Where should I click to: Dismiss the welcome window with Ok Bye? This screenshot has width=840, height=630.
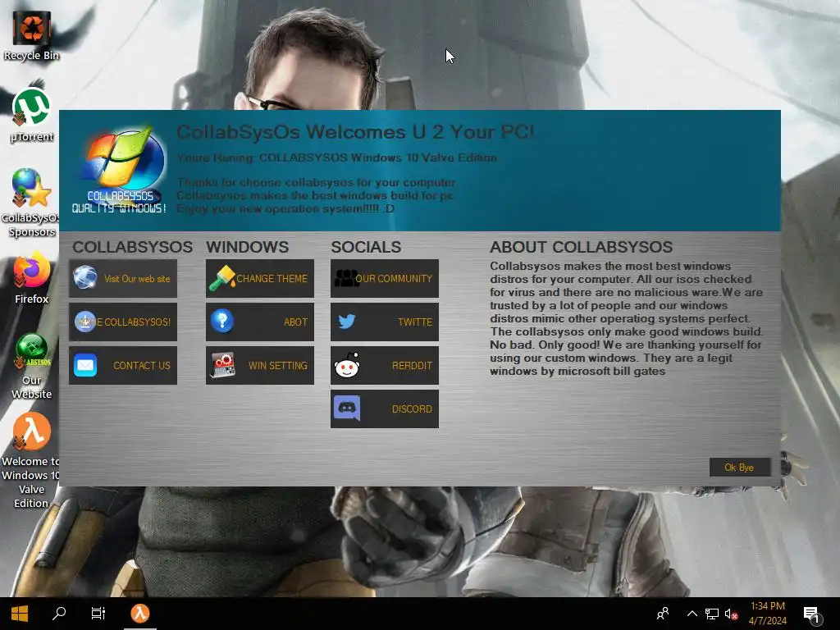click(740, 467)
